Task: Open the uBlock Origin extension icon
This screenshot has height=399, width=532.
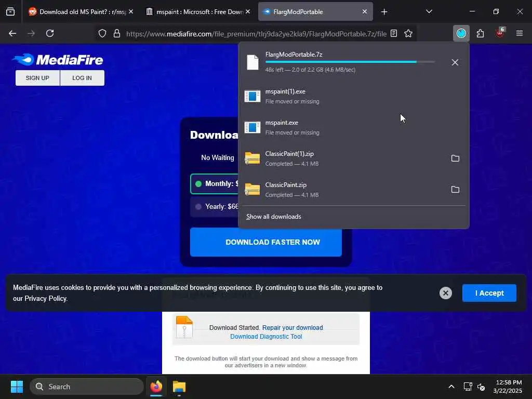Action: (x=500, y=33)
